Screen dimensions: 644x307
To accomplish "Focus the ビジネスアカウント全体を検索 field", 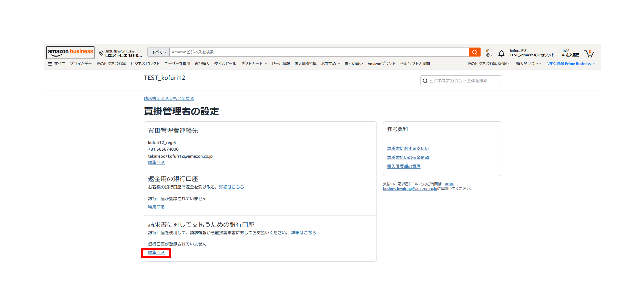I will (x=461, y=81).
